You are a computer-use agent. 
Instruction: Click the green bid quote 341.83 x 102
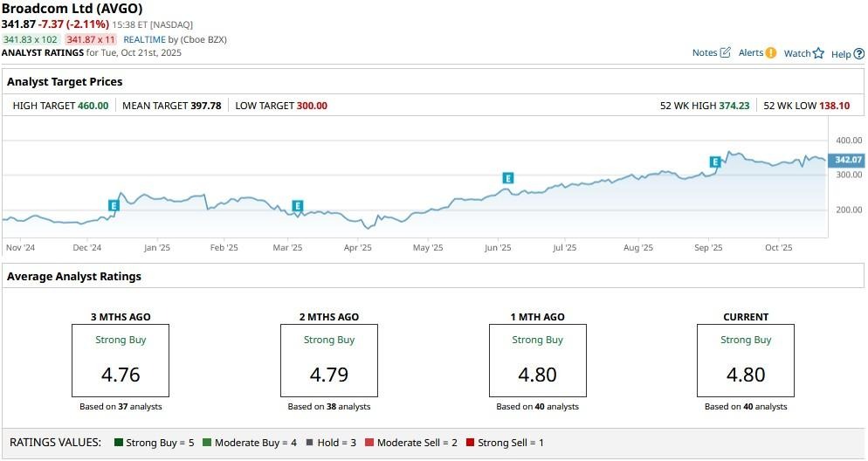[x=31, y=39]
